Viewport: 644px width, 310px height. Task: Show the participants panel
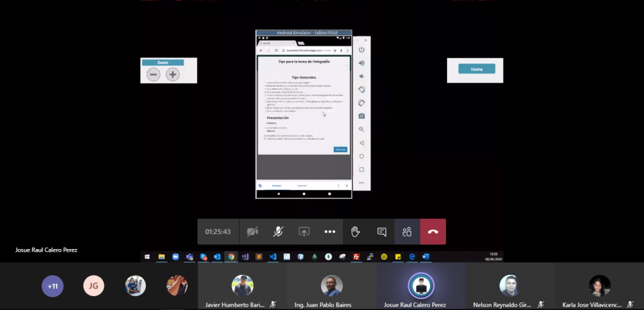(407, 231)
